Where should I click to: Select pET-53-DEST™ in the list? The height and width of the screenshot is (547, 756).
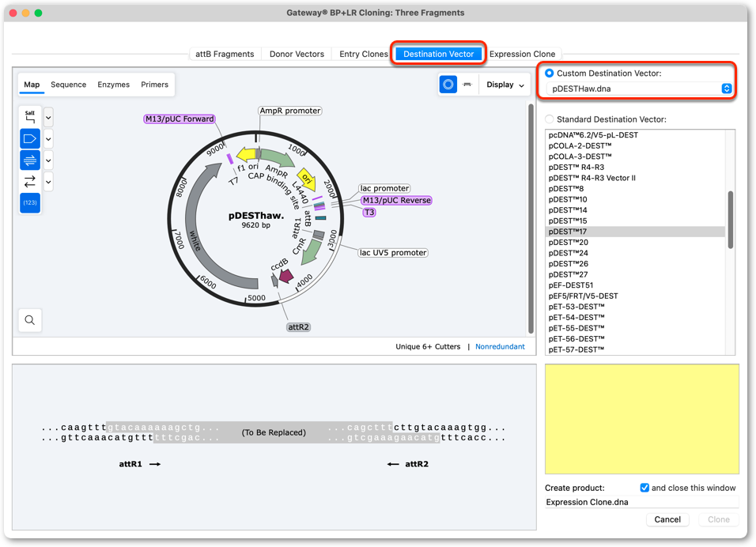635,307
